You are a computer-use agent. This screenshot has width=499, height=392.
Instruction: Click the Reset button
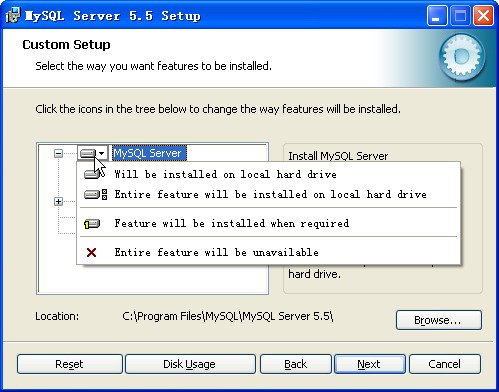pos(70,364)
